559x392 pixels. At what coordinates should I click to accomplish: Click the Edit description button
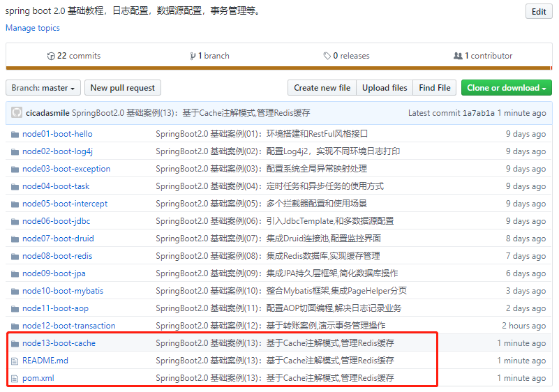[x=539, y=11]
